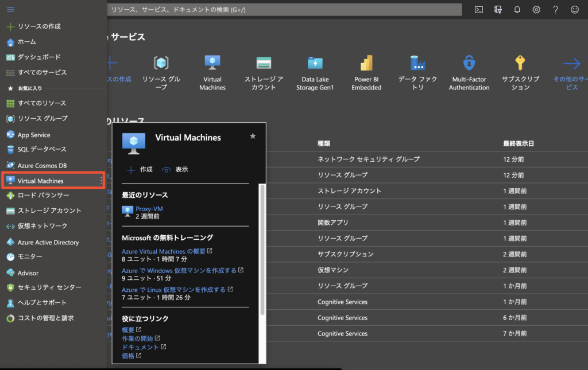Open Virtual Machines from Azure services row
The width and height of the screenshot is (588, 370).
[212, 73]
